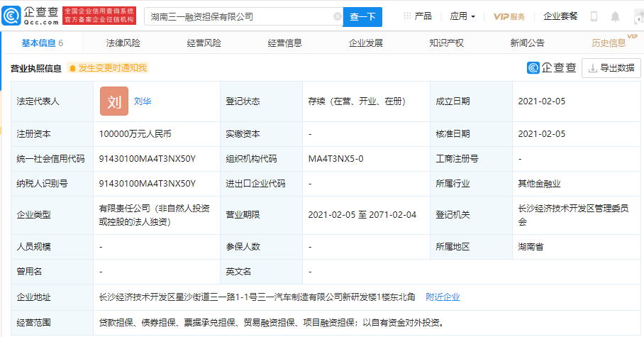Open the 产品 menu
The image size is (644, 337).
point(423,16)
